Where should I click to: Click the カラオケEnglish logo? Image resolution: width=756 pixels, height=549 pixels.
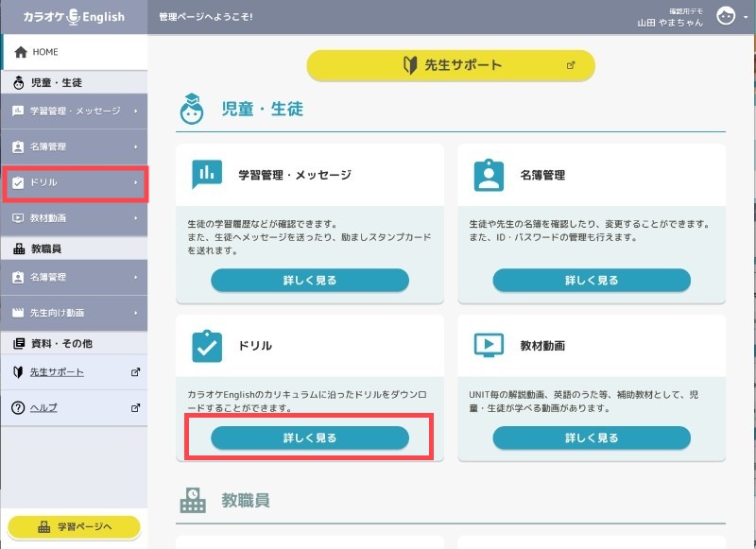(74, 17)
